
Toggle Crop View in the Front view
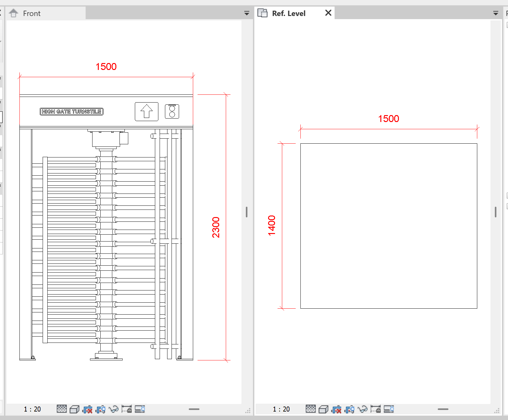[x=87, y=409]
